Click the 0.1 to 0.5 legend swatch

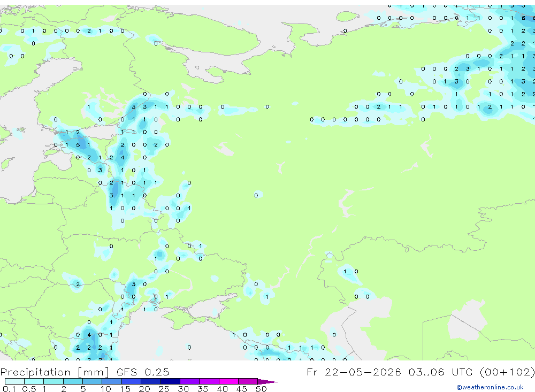tap(14, 381)
